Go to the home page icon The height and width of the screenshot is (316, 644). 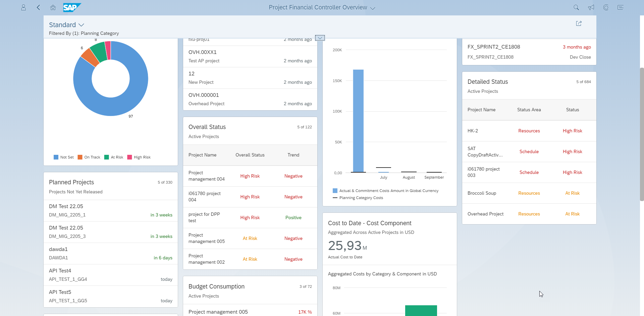(53, 7)
